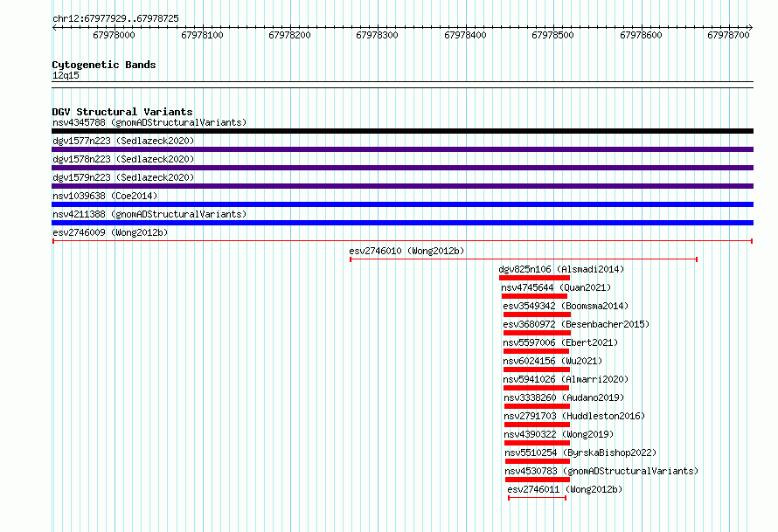Click the 67978100 ruler tick label
778x532 pixels.
202,35
